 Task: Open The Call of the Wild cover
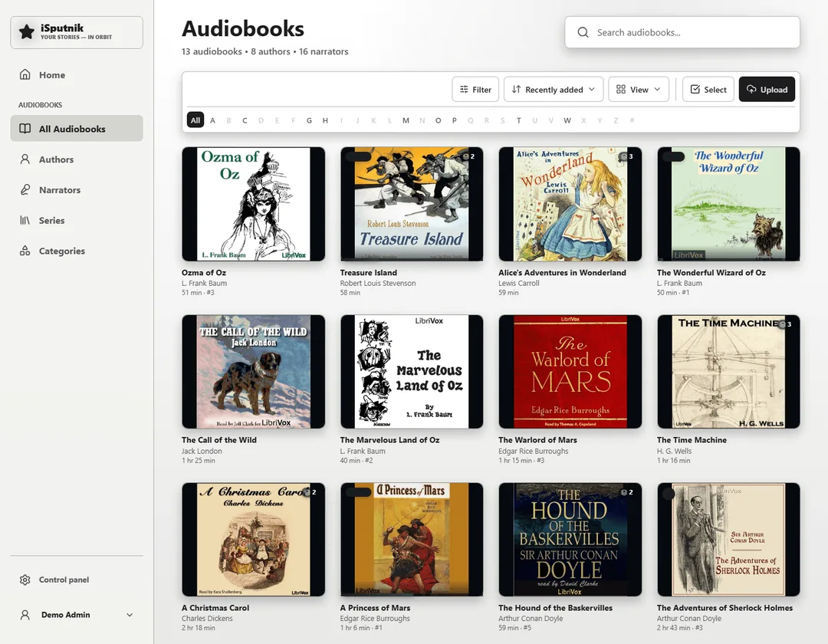pos(254,372)
